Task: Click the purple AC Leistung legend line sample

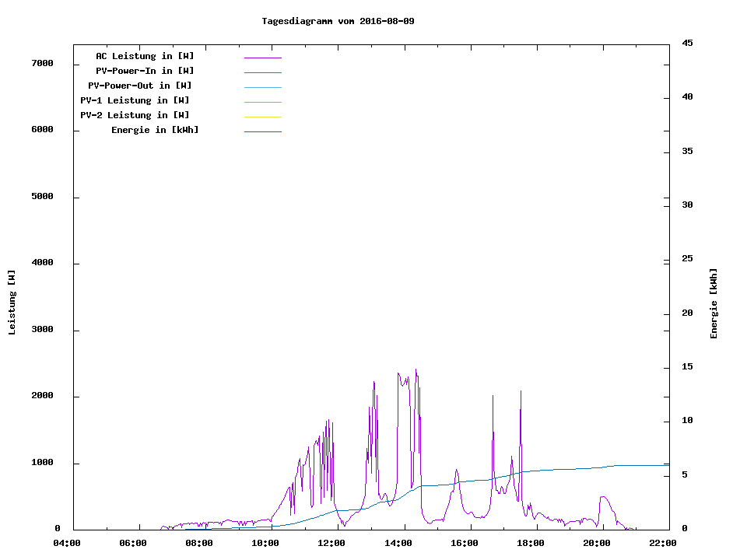Action: (x=262, y=58)
